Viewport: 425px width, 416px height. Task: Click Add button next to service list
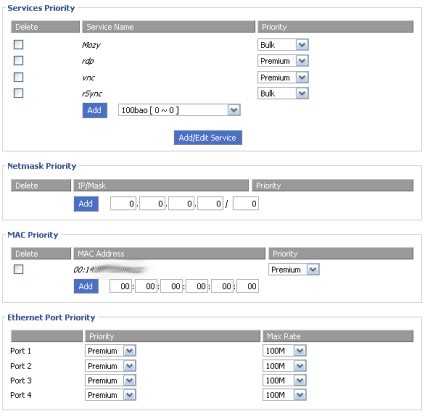point(95,110)
